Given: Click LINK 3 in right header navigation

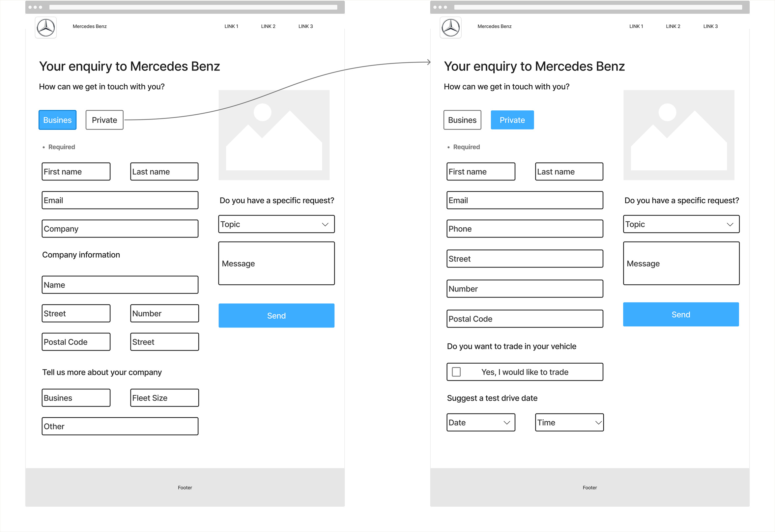Looking at the screenshot, I should tap(710, 26).
